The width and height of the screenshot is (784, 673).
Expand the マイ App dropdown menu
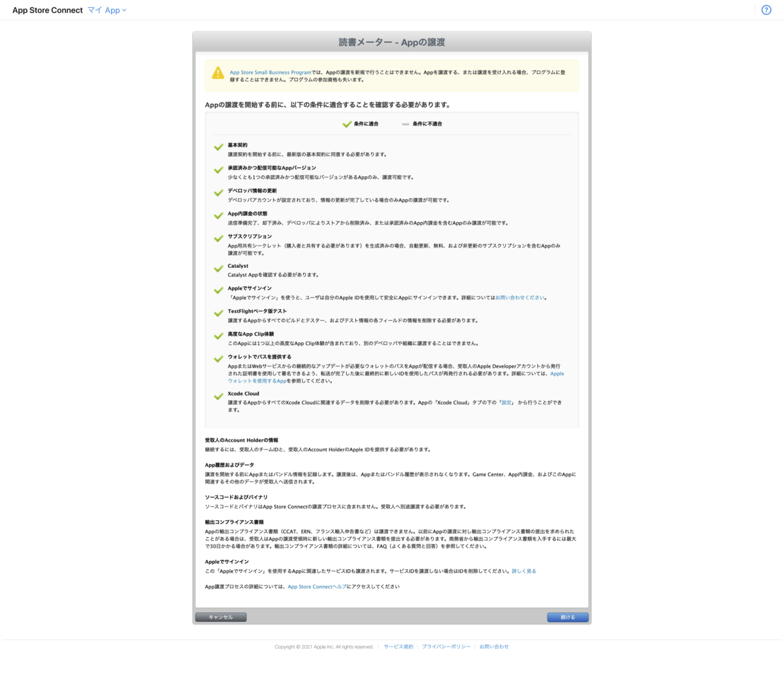tap(107, 10)
